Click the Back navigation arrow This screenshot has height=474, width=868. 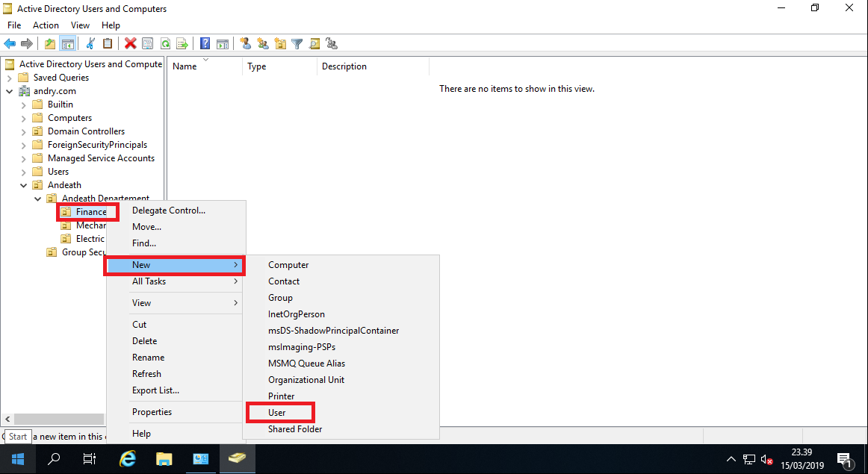click(x=10, y=43)
